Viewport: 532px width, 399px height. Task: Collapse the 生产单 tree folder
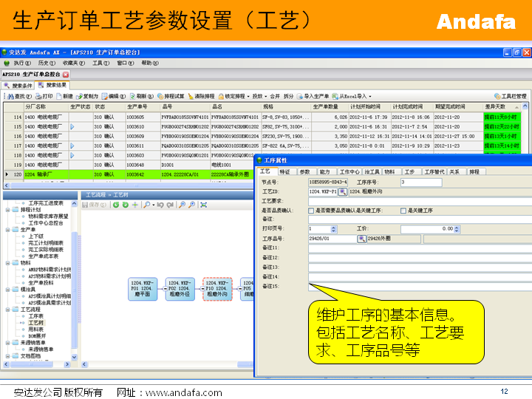click(7, 230)
